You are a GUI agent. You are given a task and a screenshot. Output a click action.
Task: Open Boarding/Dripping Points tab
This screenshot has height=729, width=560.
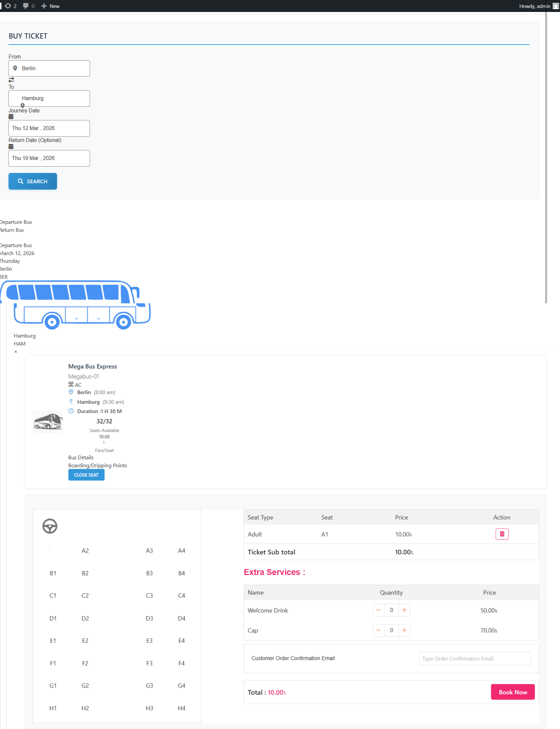tap(97, 465)
